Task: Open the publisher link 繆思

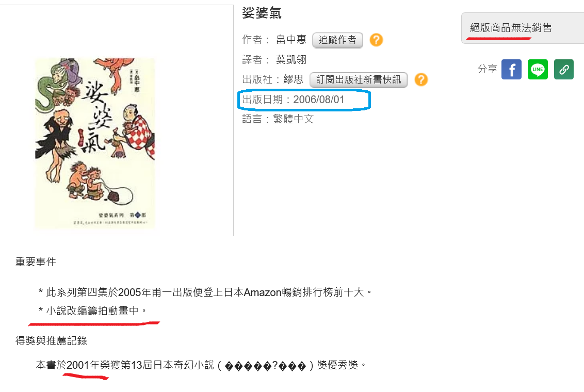Action: click(294, 79)
